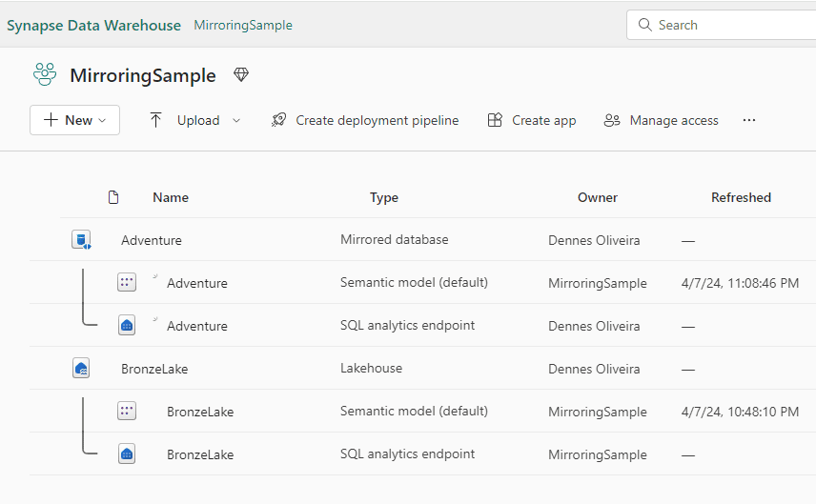Open the Adventure mirrored database name
The width and height of the screenshot is (816, 504).
[152, 240]
